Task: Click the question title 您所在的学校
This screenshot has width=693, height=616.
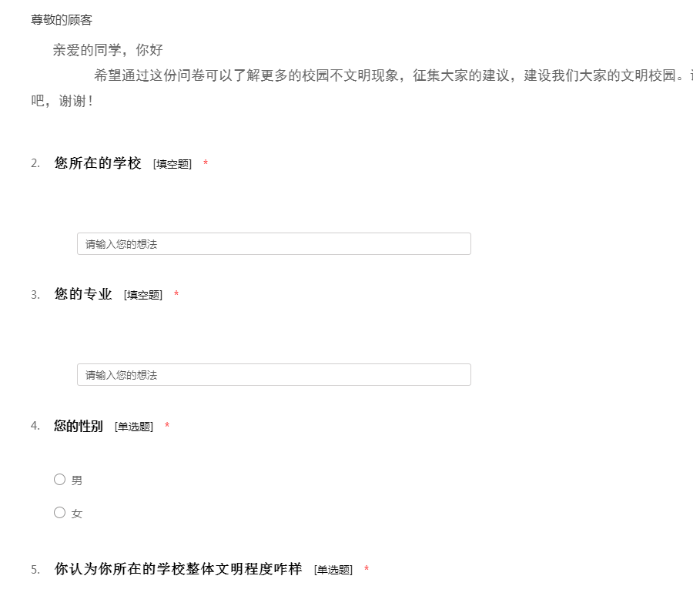Action: (98, 163)
